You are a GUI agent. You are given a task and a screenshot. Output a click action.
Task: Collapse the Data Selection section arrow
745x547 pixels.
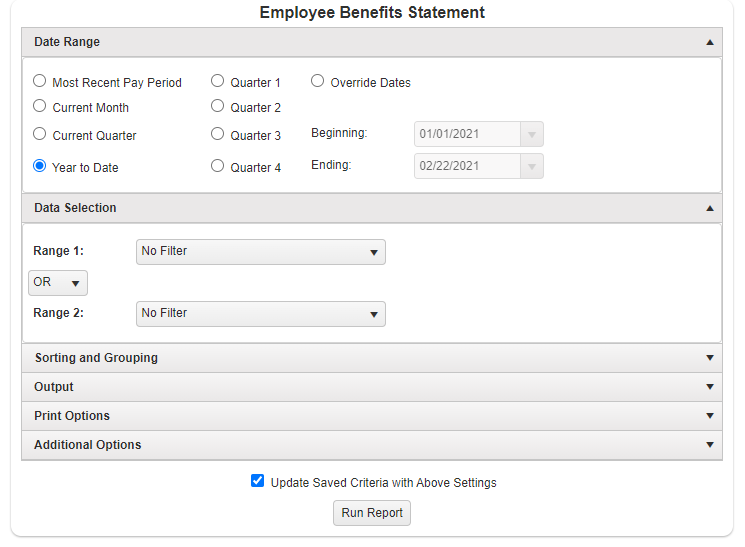pos(710,208)
